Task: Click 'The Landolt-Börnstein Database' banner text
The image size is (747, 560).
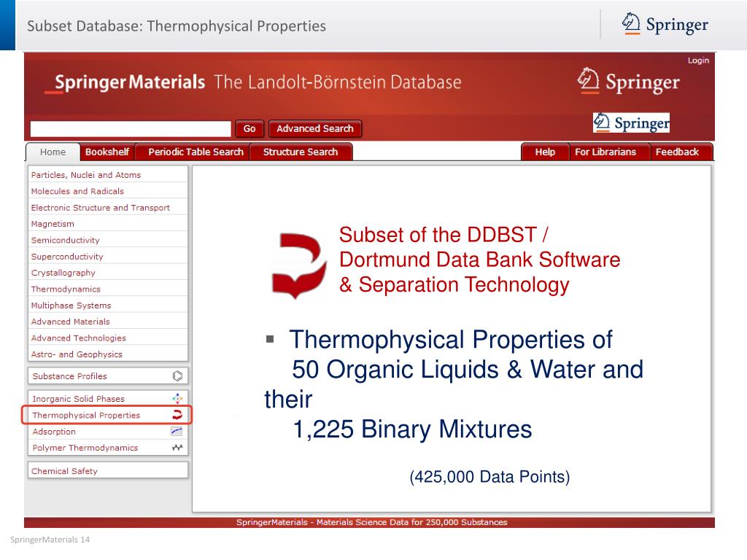Action: coord(338,82)
